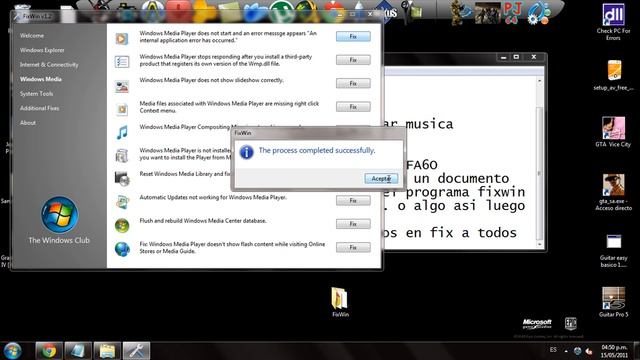Click the network tray icon
Image resolution: width=640 pixels, height=360 pixels.
point(577,351)
